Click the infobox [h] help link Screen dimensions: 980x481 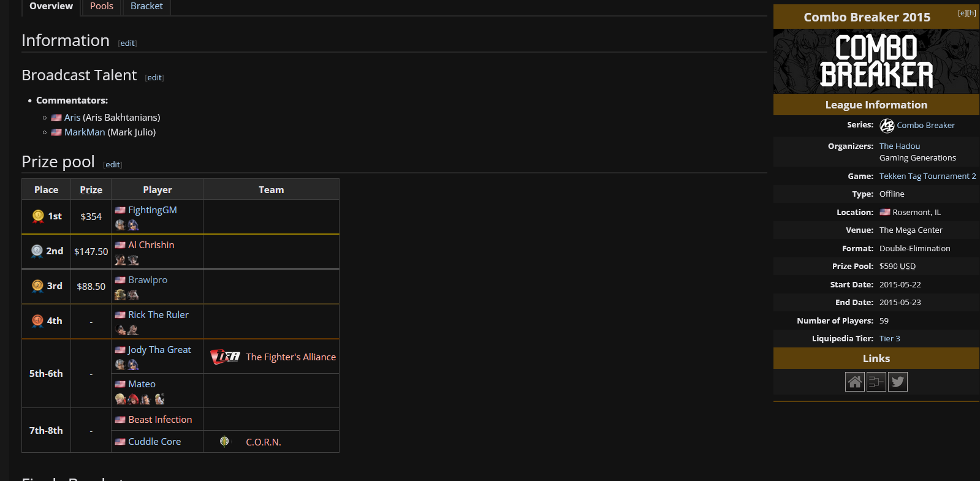tap(971, 13)
